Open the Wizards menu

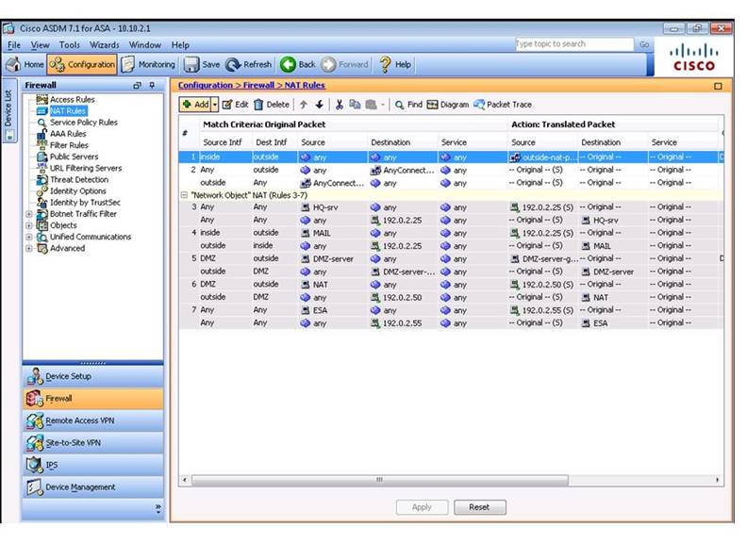[x=105, y=45]
